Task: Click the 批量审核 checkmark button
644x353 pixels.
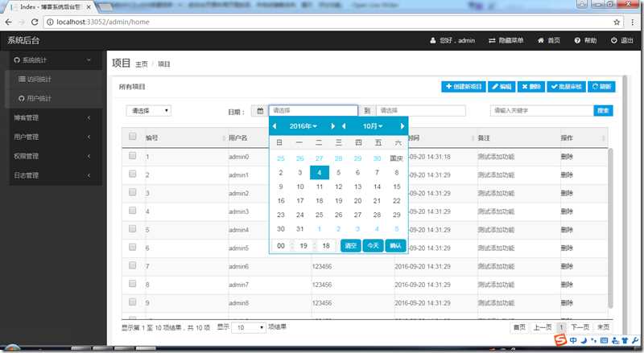Action: coord(567,87)
